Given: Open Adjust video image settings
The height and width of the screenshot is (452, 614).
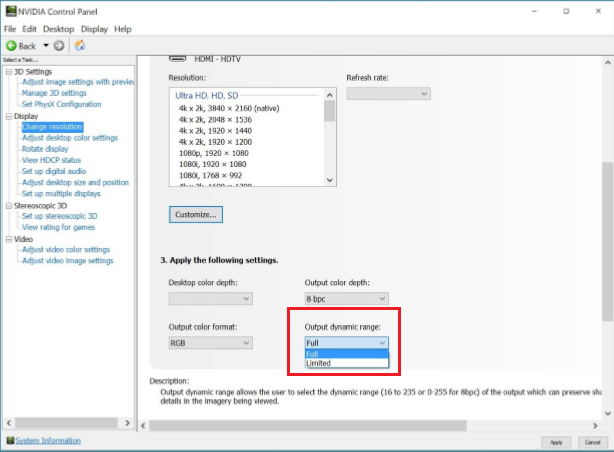Looking at the screenshot, I should (67, 261).
